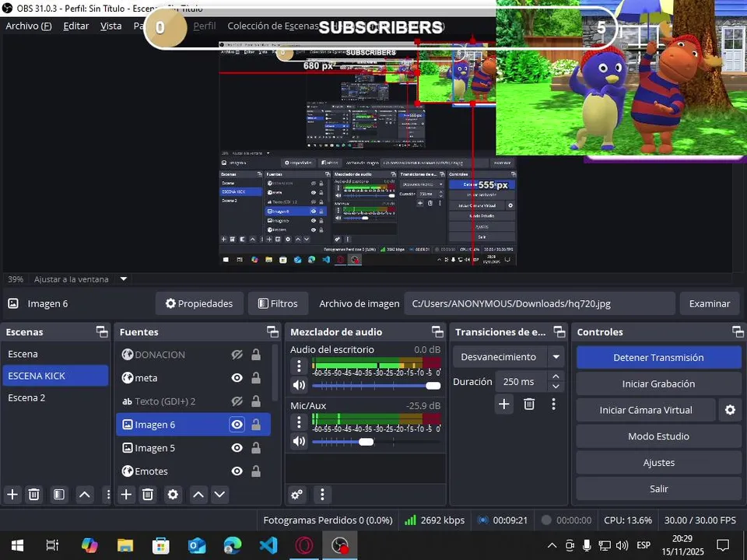Click the image file path field
The height and width of the screenshot is (560, 747).
539,303
